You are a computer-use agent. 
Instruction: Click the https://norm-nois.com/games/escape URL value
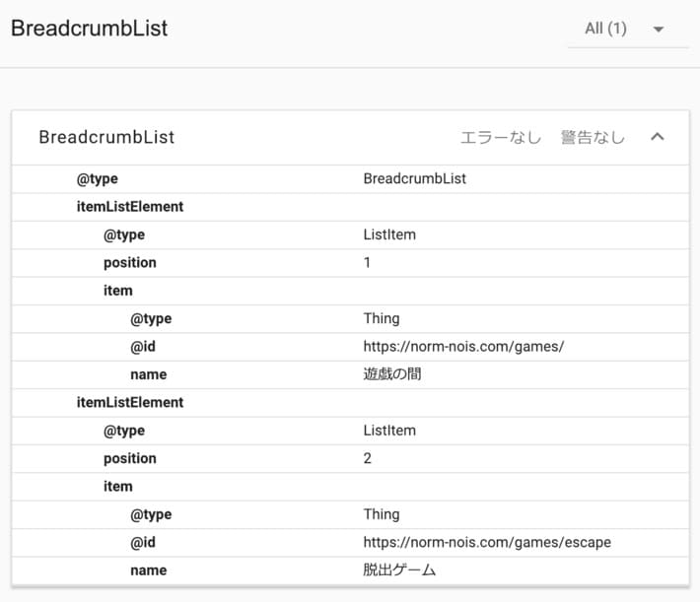pos(487,543)
